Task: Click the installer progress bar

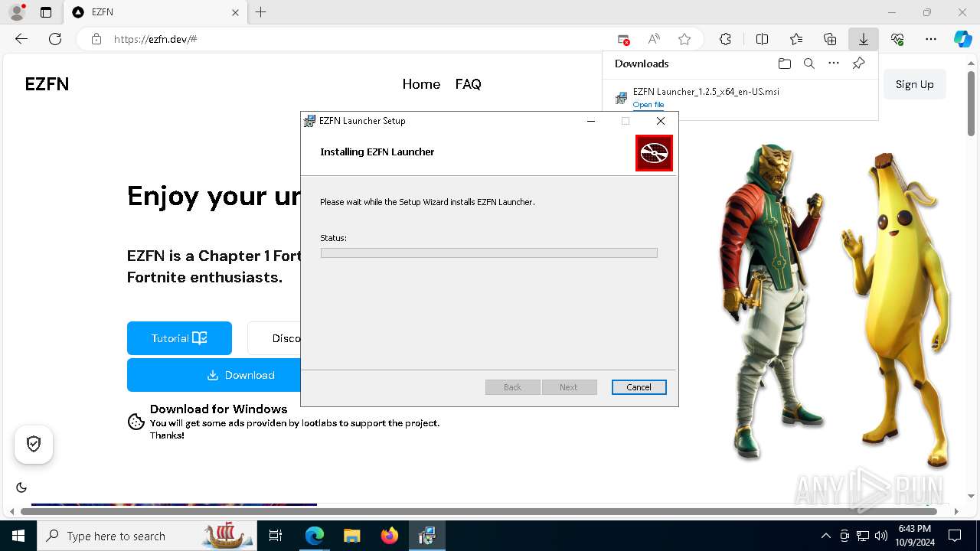Action: pos(488,253)
